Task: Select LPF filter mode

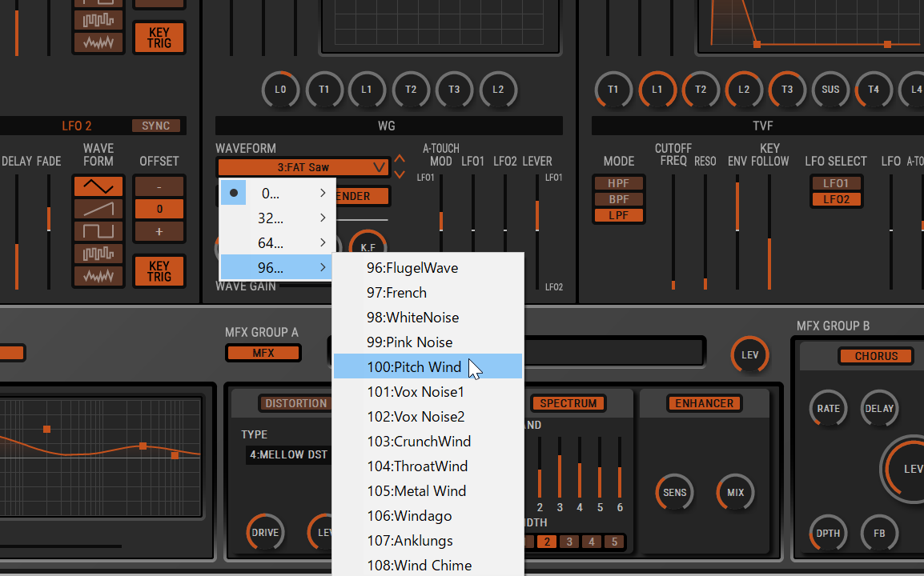Action: 618,215
